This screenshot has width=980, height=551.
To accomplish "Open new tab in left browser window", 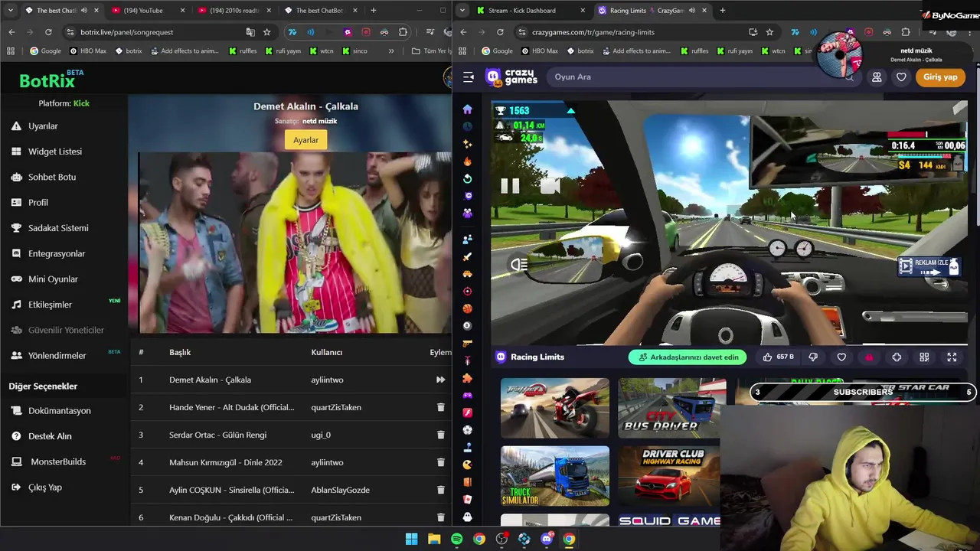I will pyautogui.click(x=373, y=11).
